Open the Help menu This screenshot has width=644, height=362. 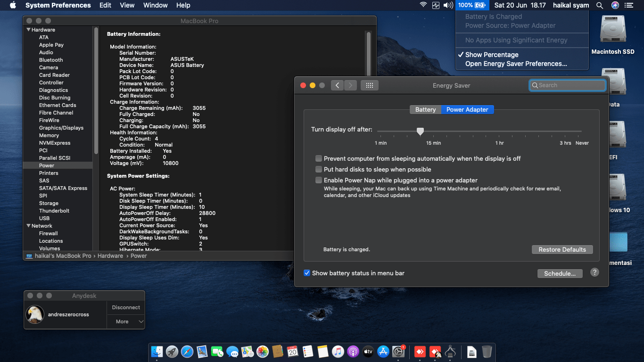coord(183,5)
